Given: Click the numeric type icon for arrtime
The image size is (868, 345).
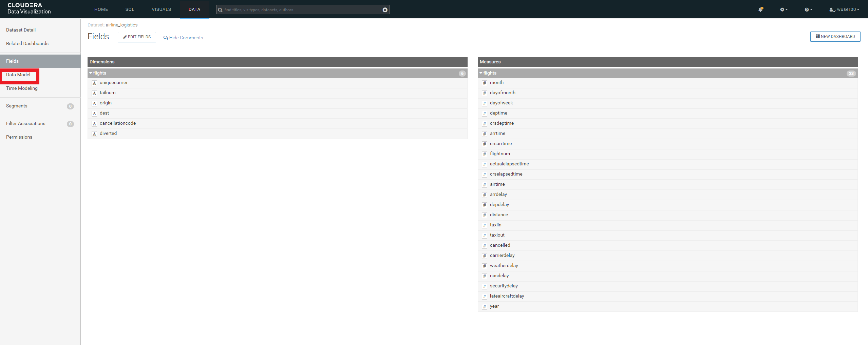Looking at the screenshot, I should tap(485, 134).
